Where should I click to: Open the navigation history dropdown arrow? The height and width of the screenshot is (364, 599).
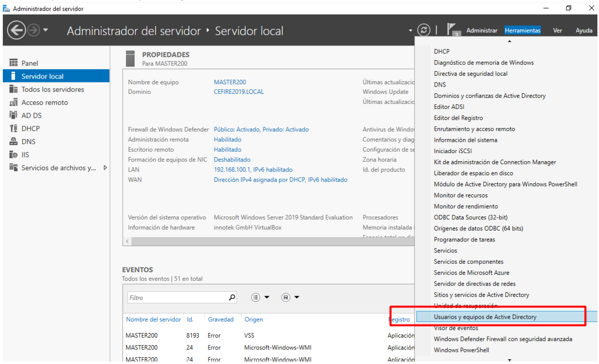click(x=46, y=30)
